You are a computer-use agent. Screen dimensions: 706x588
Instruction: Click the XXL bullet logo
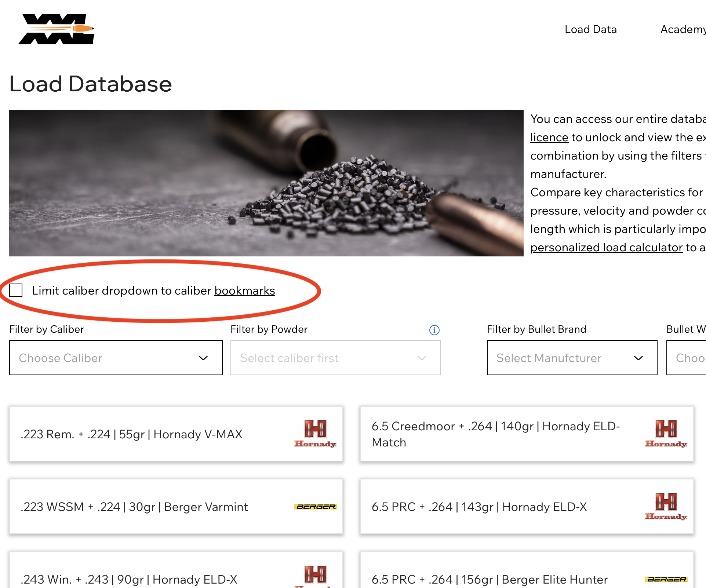[57, 29]
